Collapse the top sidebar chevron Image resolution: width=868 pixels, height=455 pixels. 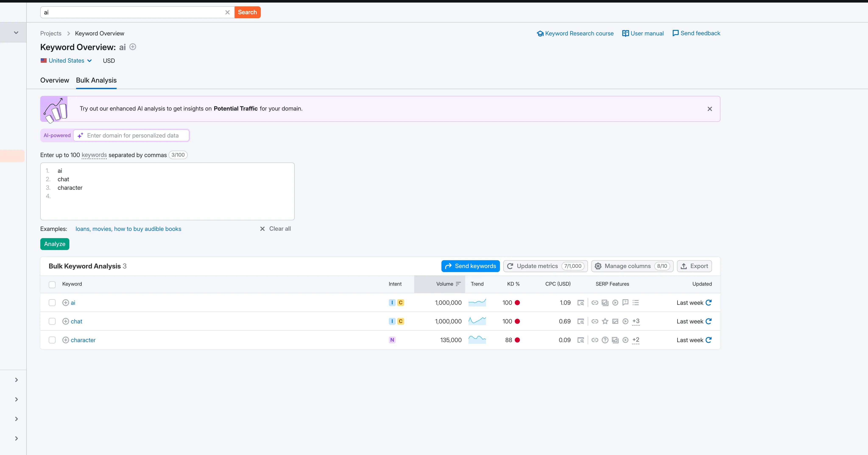coord(16,33)
